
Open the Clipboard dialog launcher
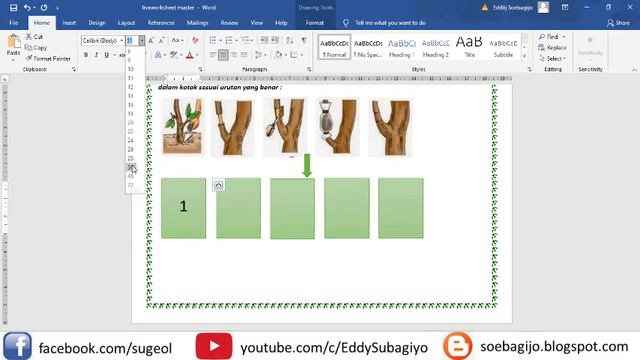pyautogui.click(x=74, y=69)
